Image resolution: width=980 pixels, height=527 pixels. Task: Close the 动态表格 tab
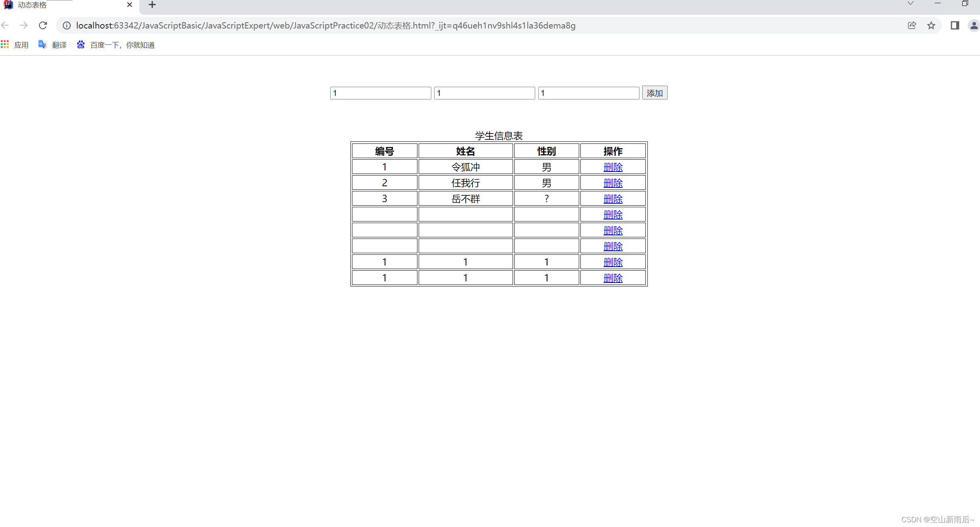tap(130, 5)
